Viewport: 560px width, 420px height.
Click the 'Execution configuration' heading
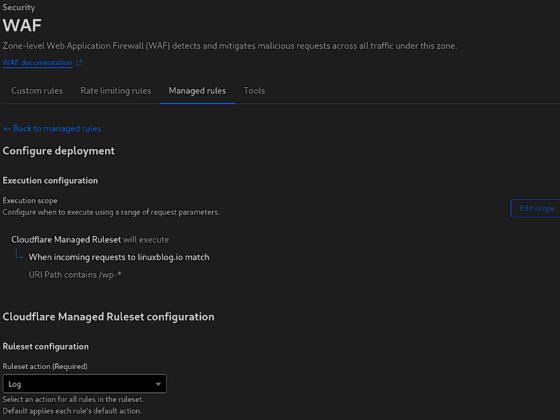click(x=50, y=181)
